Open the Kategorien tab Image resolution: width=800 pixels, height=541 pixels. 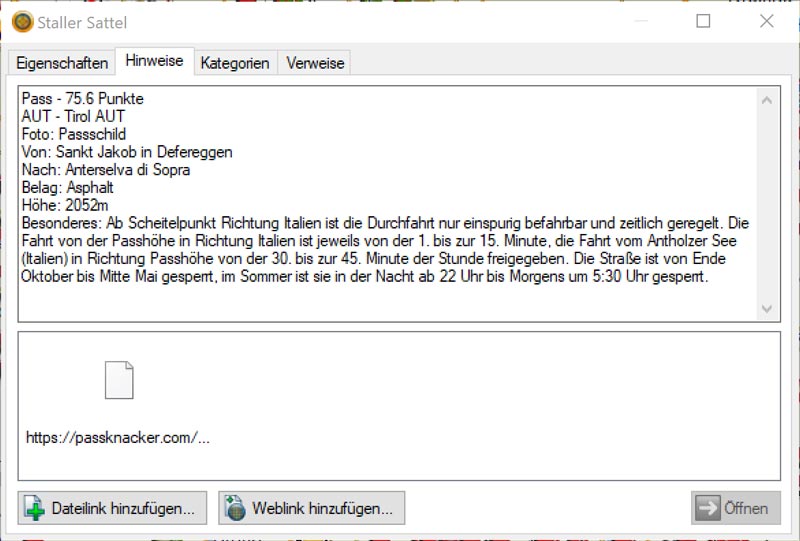coord(235,63)
